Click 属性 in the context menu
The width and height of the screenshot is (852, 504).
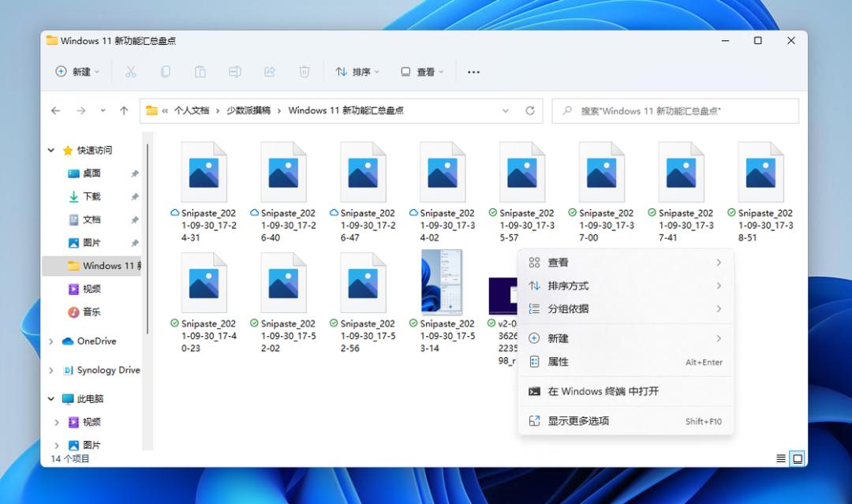tap(558, 362)
